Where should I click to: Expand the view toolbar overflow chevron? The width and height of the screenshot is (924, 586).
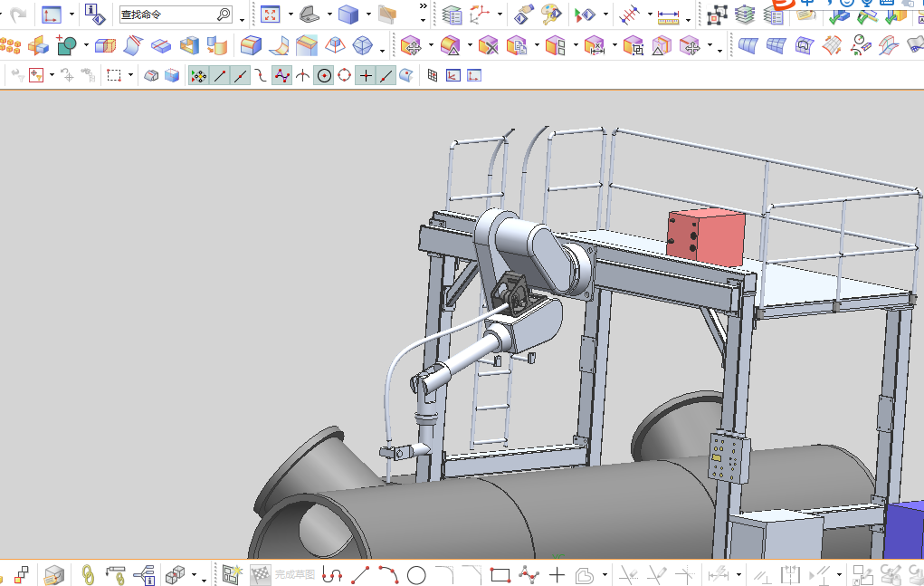click(x=424, y=6)
